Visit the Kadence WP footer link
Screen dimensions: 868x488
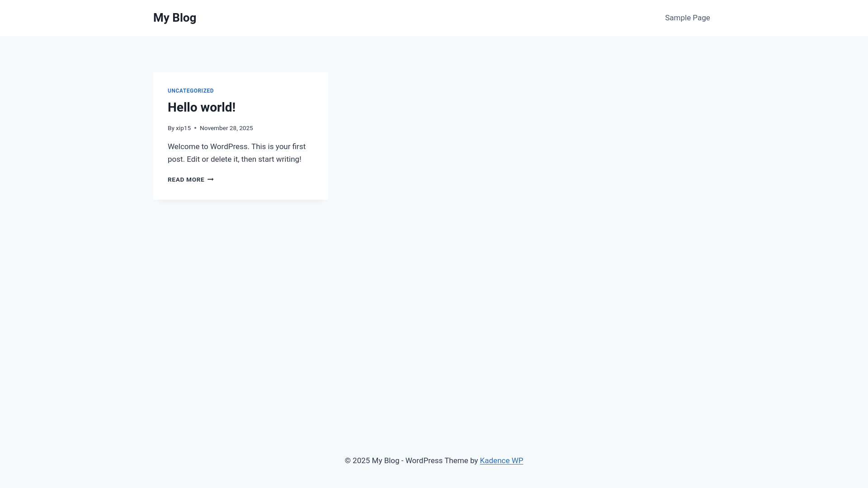click(x=501, y=461)
